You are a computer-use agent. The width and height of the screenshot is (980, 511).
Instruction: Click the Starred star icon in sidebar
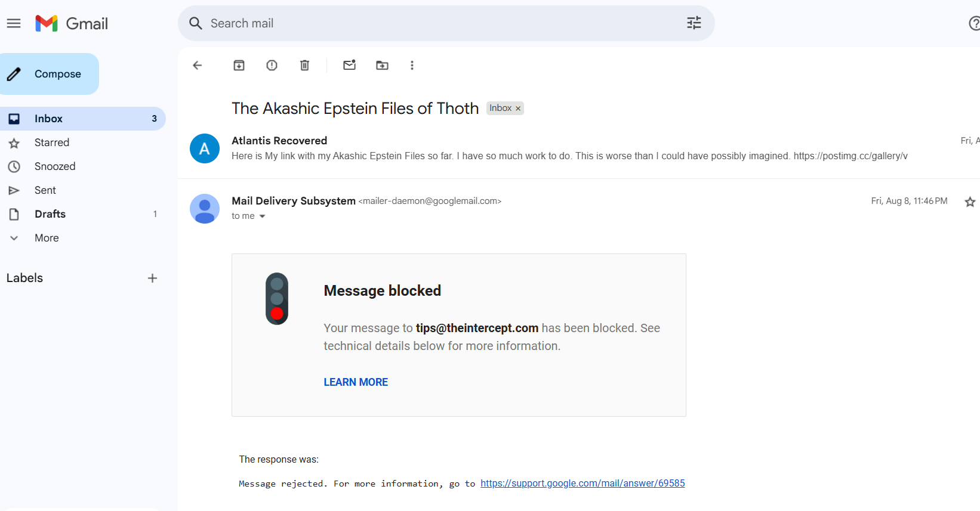tap(14, 143)
